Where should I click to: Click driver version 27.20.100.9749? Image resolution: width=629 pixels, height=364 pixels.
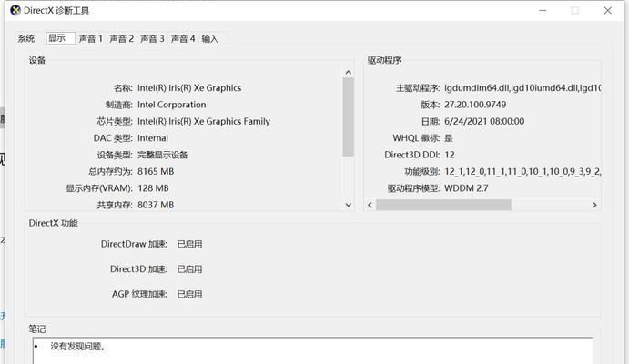pos(475,105)
